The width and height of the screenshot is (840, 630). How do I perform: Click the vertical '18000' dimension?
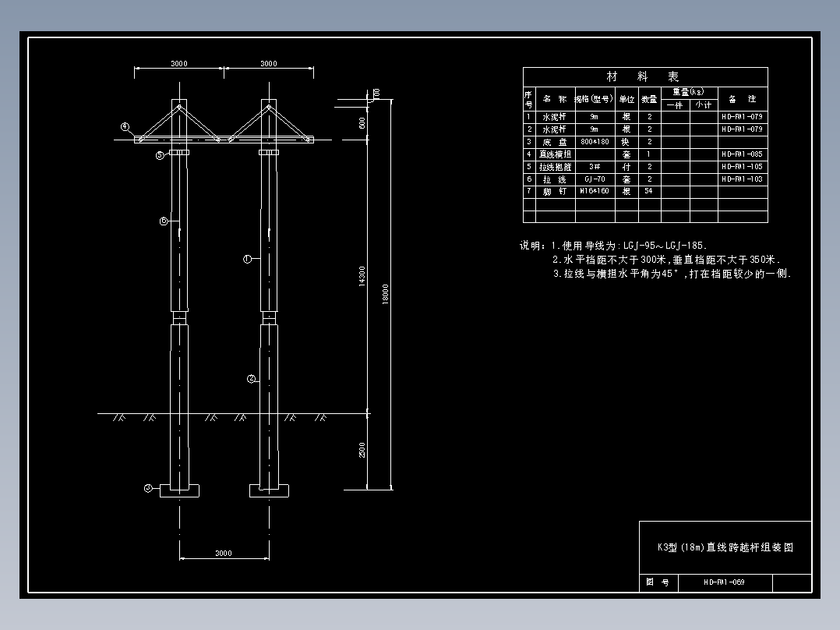click(385, 295)
